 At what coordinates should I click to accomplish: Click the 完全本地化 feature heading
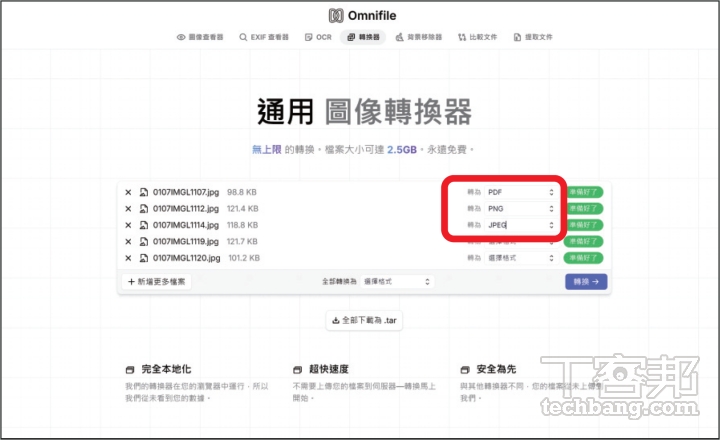166,369
